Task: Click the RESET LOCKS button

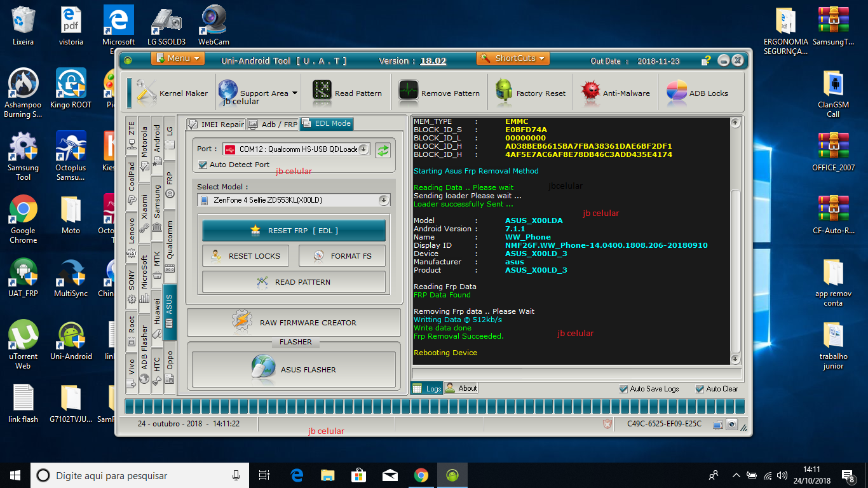Action: tap(245, 256)
